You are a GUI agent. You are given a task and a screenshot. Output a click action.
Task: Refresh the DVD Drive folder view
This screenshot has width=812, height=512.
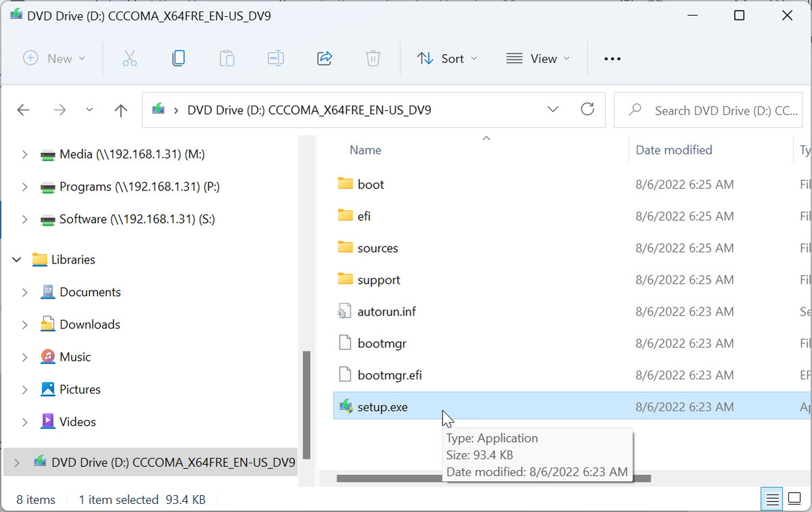click(x=587, y=110)
